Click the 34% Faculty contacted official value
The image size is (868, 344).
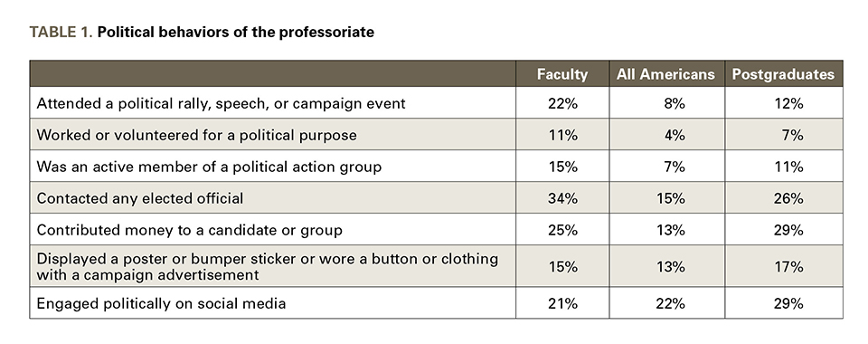point(562,198)
